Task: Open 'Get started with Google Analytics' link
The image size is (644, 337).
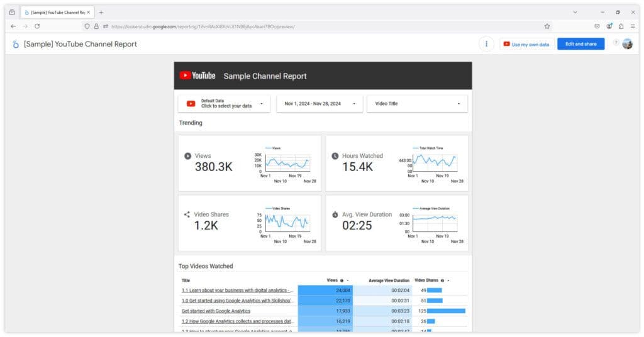Action: [x=216, y=311]
